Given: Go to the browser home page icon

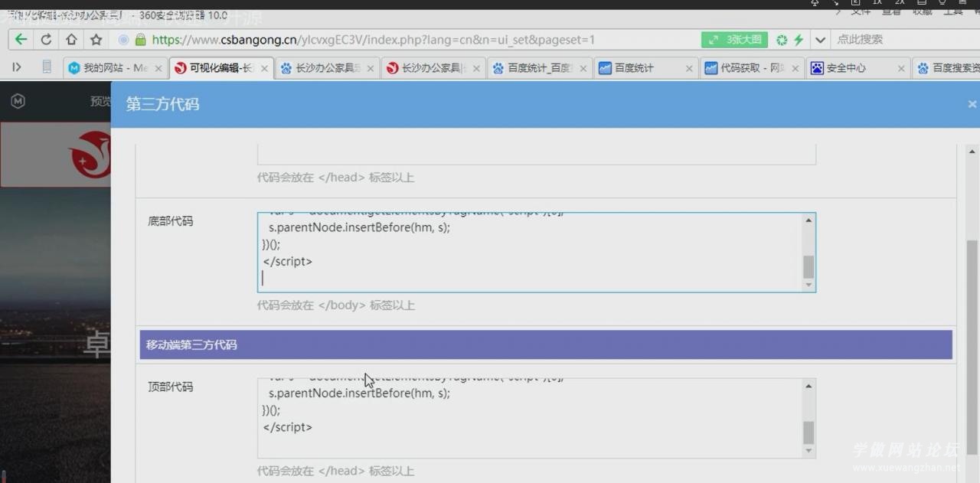Looking at the screenshot, I should pyautogui.click(x=71, y=40).
